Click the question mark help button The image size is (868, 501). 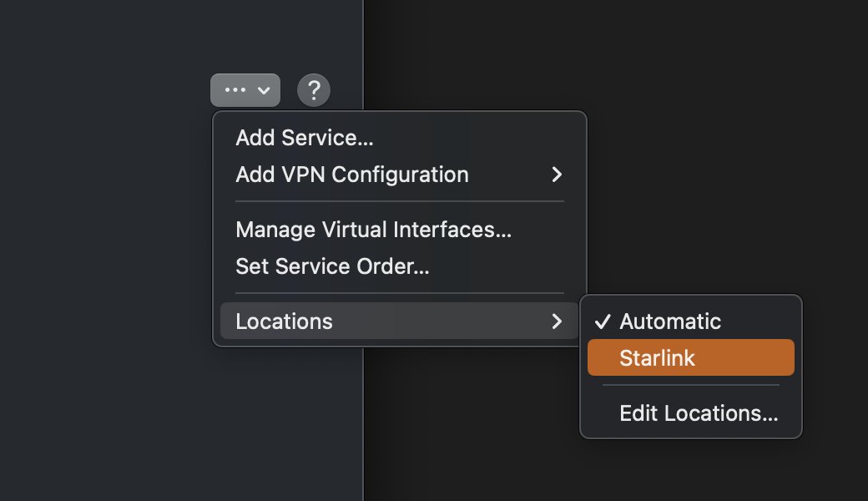(x=314, y=89)
